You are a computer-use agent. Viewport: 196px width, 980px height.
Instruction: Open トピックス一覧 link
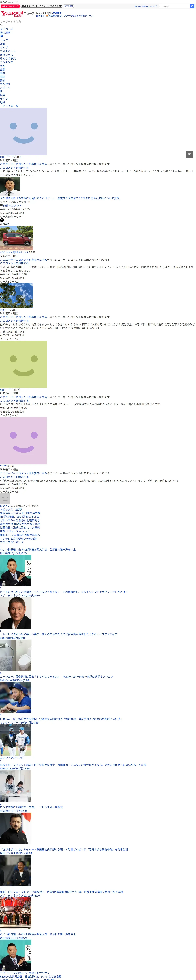click(9, 106)
